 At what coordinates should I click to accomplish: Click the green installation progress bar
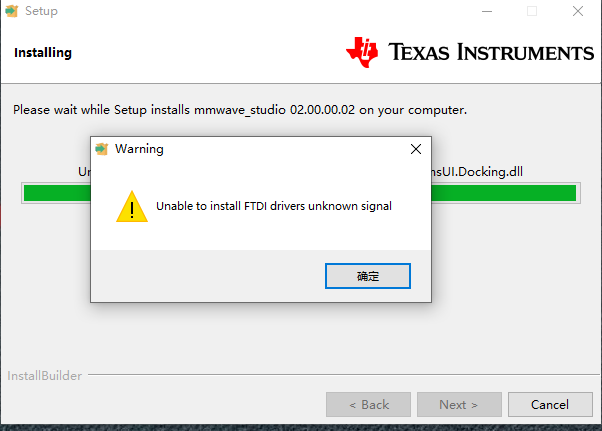coord(301,193)
